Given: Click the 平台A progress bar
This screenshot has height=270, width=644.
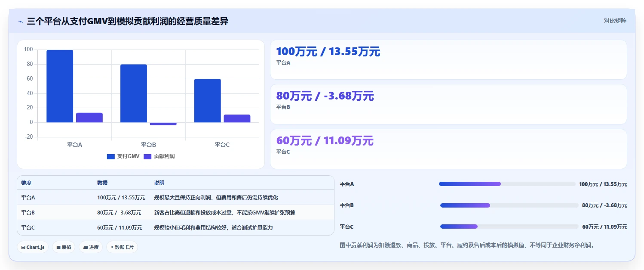Looking at the screenshot, I should pyautogui.click(x=507, y=184).
